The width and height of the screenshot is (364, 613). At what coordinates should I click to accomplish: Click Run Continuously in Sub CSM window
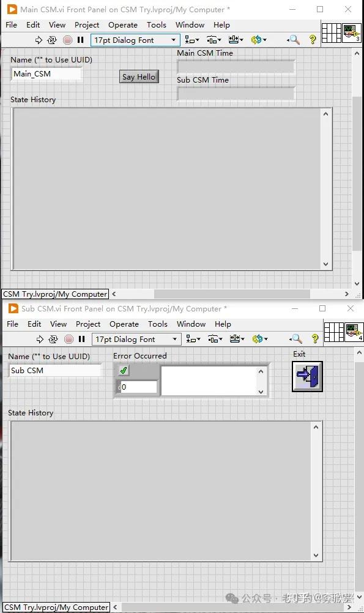point(53,339)
